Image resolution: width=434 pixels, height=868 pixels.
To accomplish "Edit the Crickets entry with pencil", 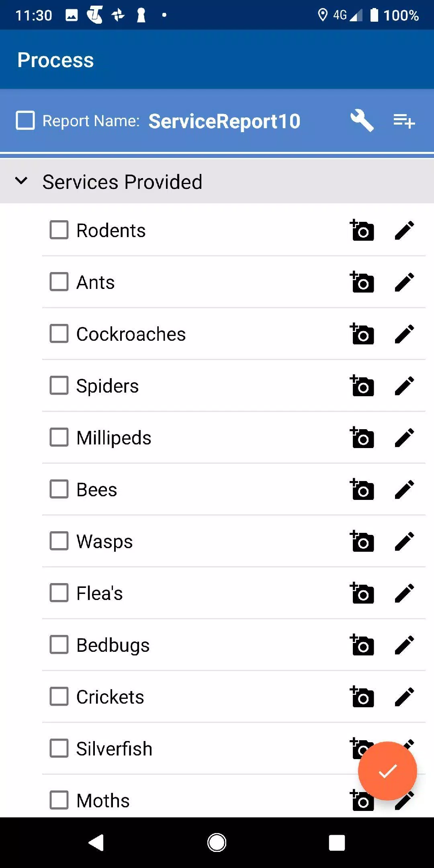I will (x=404, y=697).
